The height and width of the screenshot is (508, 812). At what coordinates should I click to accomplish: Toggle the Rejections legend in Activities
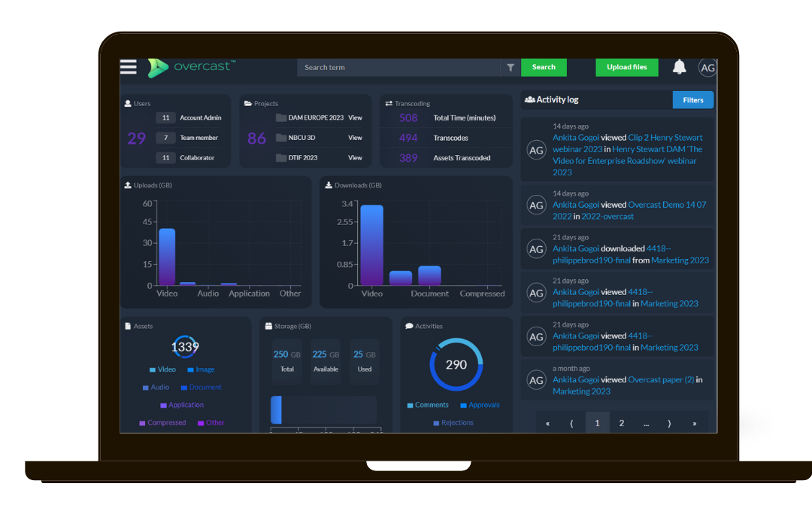tap(453, 422)
